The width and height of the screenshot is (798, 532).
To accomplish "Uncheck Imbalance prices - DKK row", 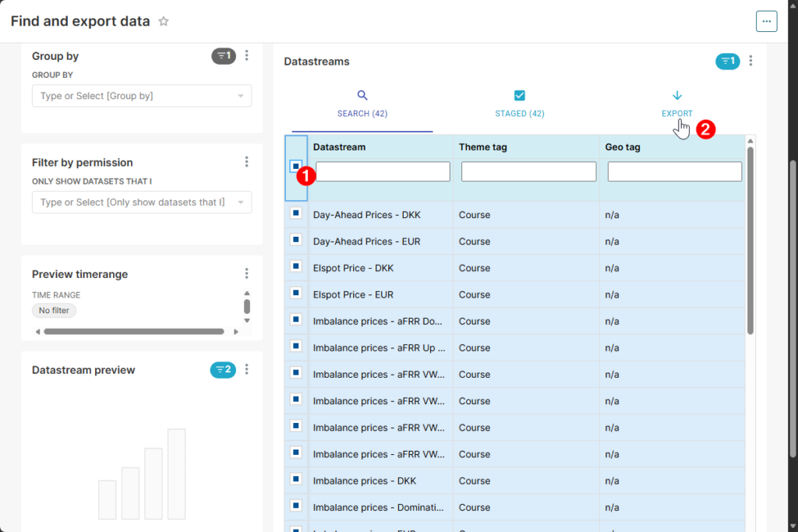I will click(295, 479).
